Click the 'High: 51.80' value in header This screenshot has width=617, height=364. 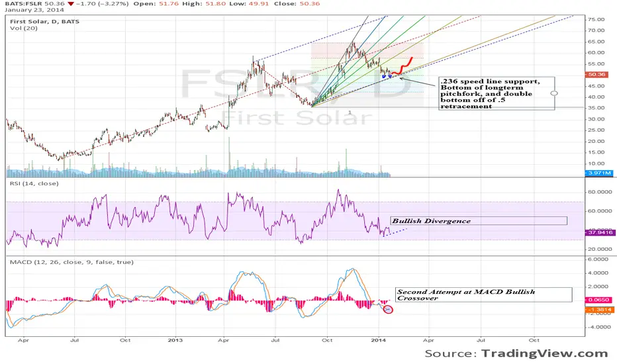[203, 3]
